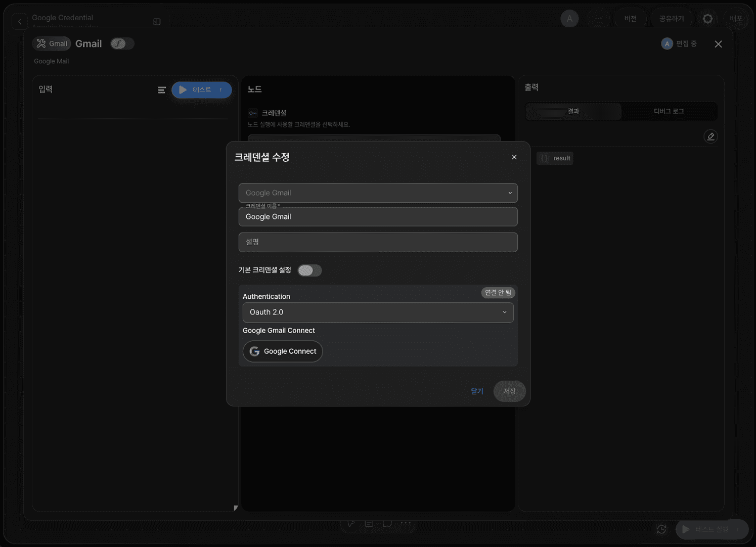This screenshot has height=547, width=756.
Task: Run the blue 테스트 button in the 입력 panel
Action: 202,90
